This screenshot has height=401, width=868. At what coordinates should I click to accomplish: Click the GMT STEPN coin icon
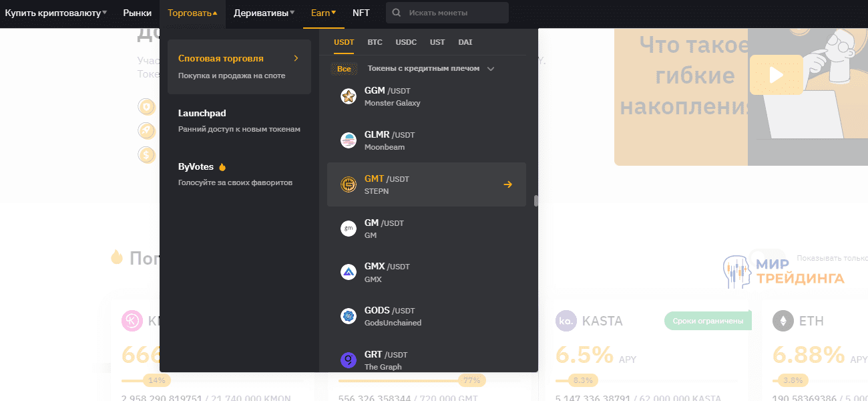349,184
